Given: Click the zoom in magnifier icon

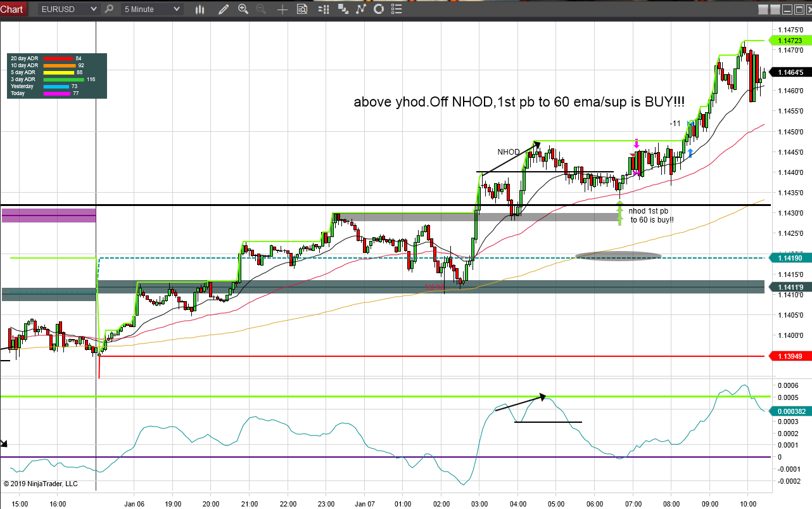Looking at the screenshot, I should click(x=243, y=10).
